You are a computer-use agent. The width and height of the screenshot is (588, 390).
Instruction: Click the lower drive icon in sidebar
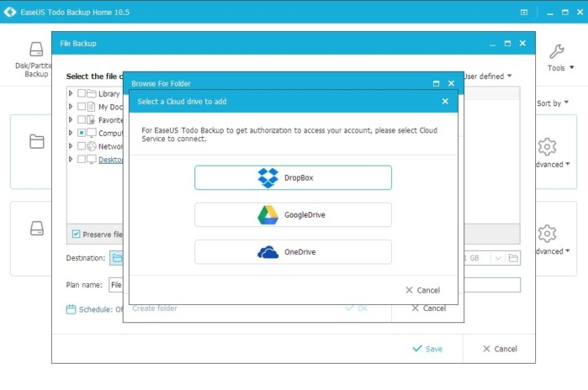click(37, 228)
